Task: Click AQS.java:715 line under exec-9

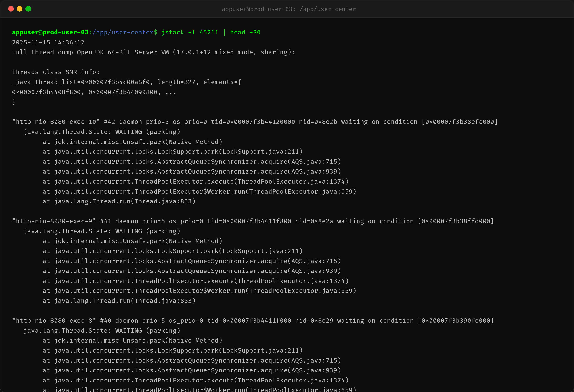Action: (x=192, y=261)
